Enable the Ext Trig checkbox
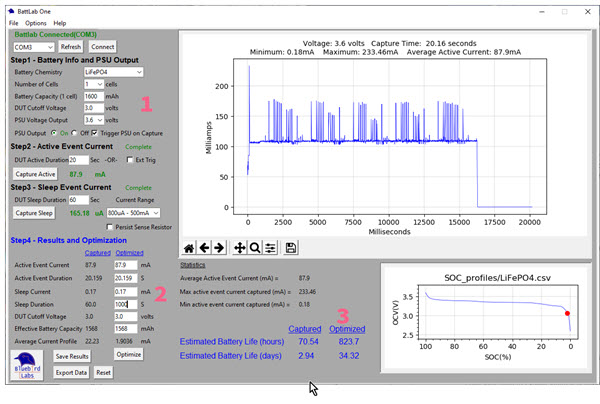Image resolution: width=600 pixels, height=404 pixels. (130, 160)
